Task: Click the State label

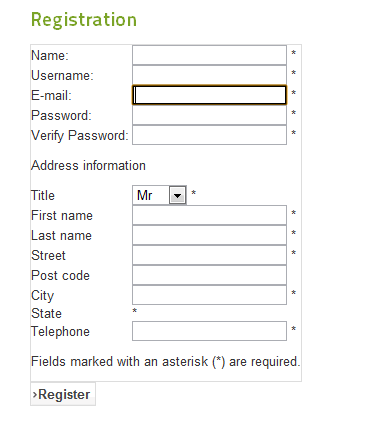Action: [46, 313]
